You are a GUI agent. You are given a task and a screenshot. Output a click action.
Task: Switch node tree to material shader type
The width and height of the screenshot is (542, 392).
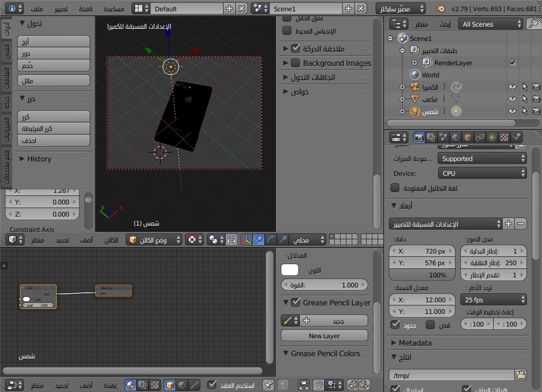click(x=131, y=385)
